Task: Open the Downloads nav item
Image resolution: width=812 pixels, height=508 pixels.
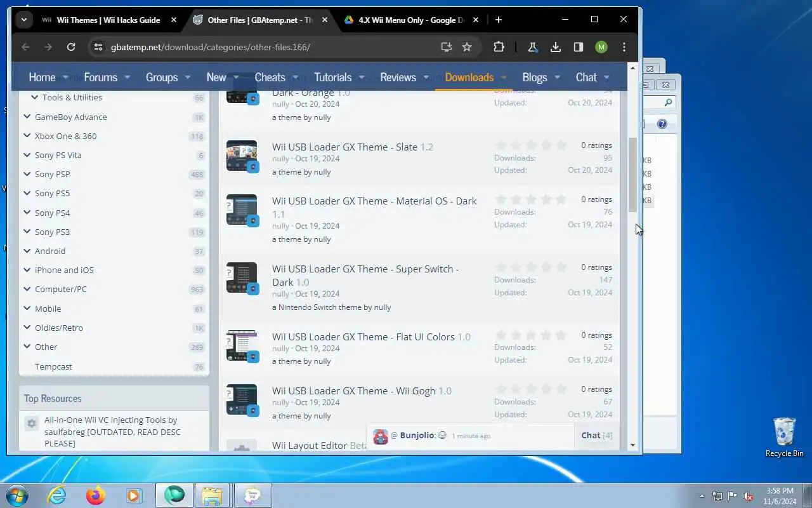Action: click(469, 77)
